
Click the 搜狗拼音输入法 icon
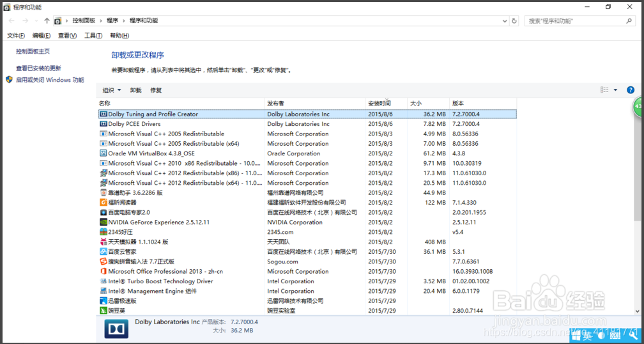103,262
